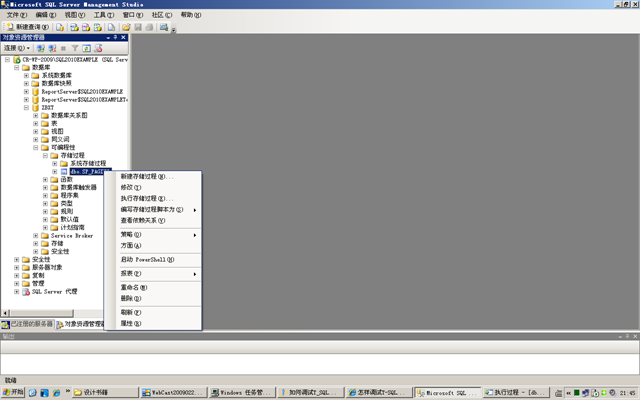
Task: Collapse the 数据库 (Databases) folder
Action: (17, 68)
